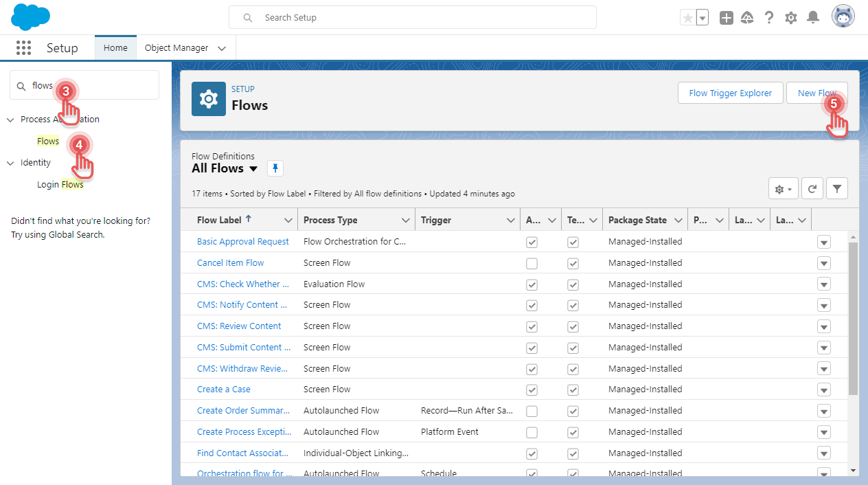Collapse the Process Automation section

10,119
